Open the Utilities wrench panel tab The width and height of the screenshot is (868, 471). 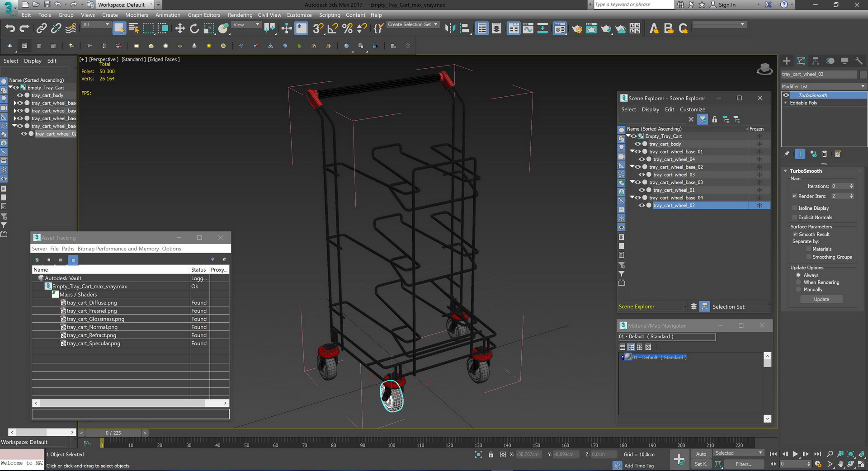click(859, 61)
